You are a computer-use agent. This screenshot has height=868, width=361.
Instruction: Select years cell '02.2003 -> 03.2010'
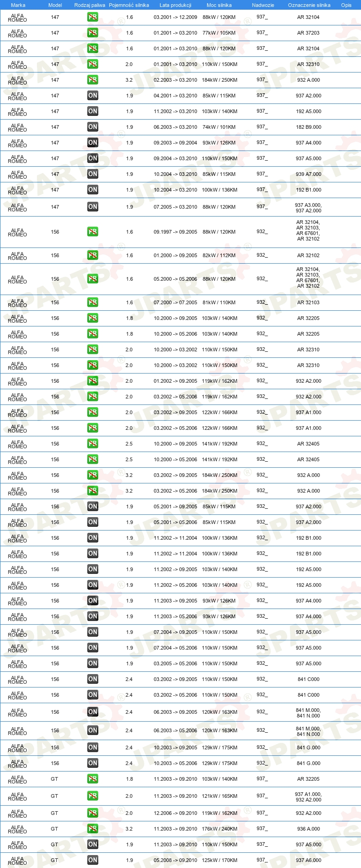coord(175,80)
